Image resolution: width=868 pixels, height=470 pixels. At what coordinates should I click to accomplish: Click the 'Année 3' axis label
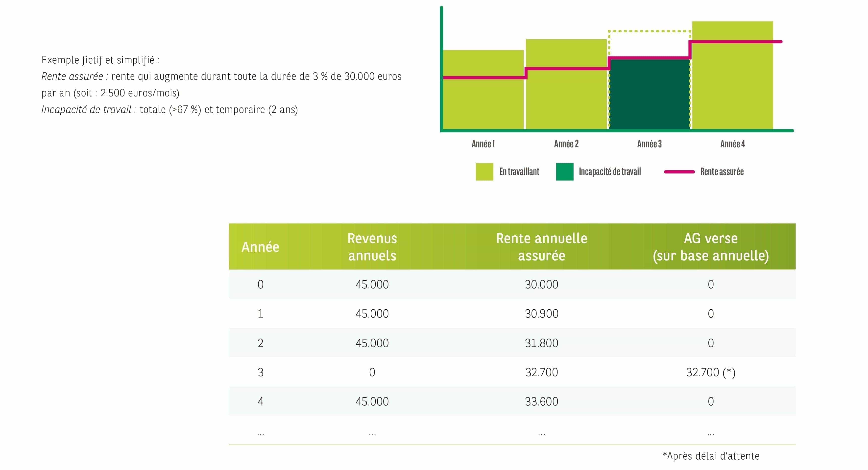click(649, 144)
